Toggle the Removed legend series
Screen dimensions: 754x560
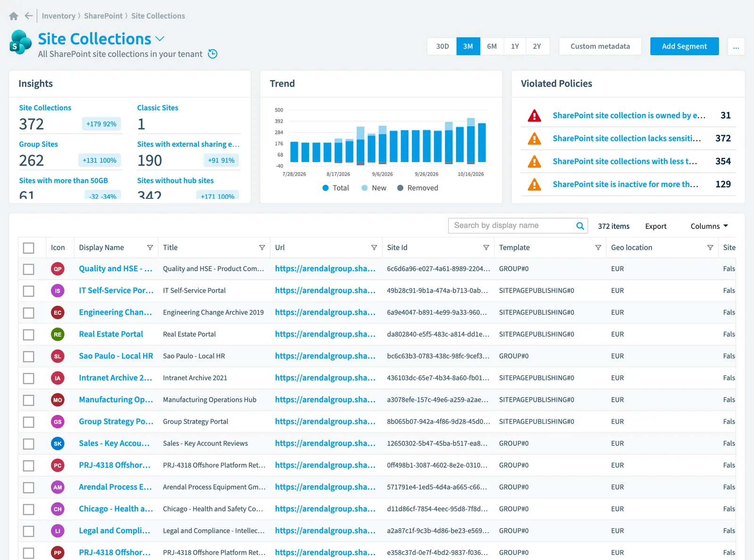pyautogui.click(x=418, y=188)
